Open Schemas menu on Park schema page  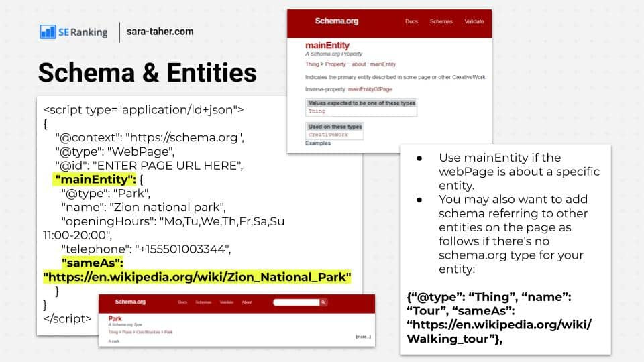coord(203,302)
